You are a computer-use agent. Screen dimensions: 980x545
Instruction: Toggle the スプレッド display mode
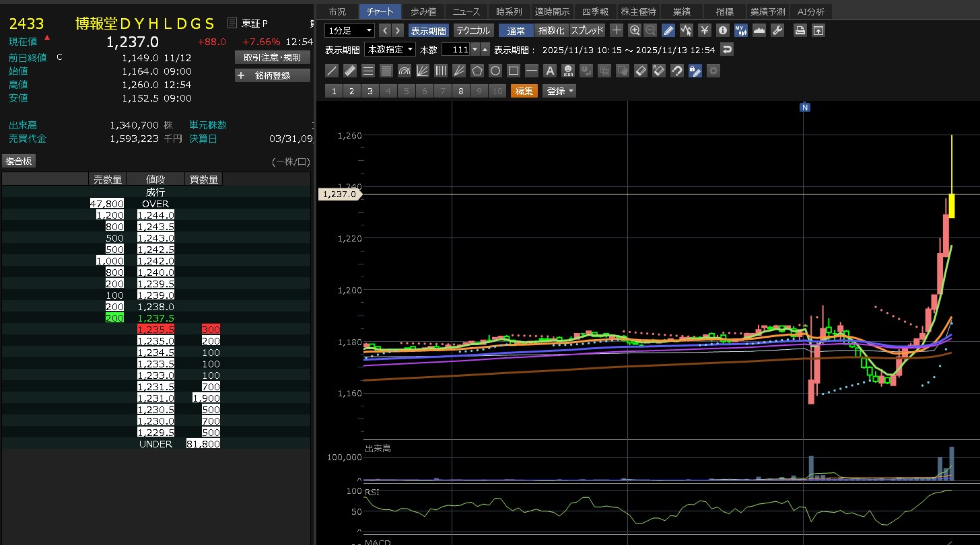point(587,30)
